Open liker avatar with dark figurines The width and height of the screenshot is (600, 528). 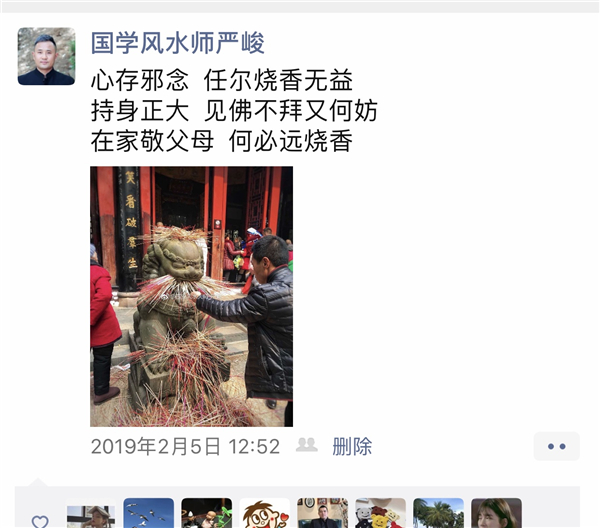coord(207,513)
